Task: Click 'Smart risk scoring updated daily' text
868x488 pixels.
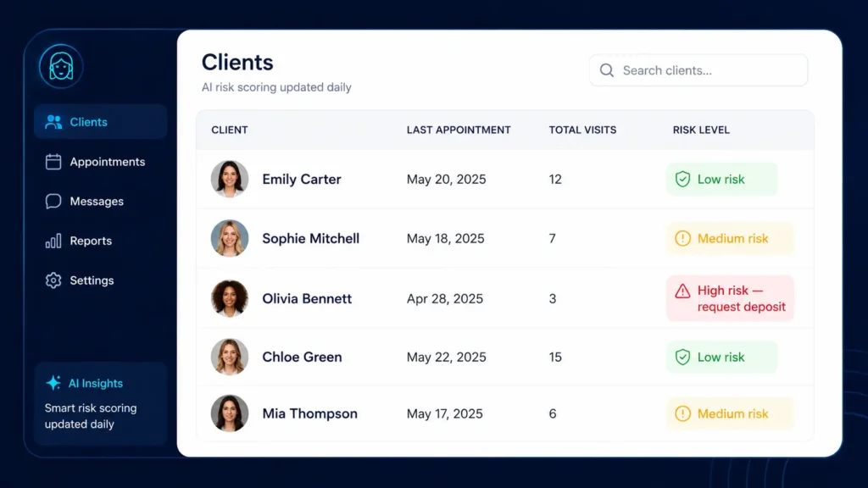Action: pyautogui.click(x=91, y=416)
